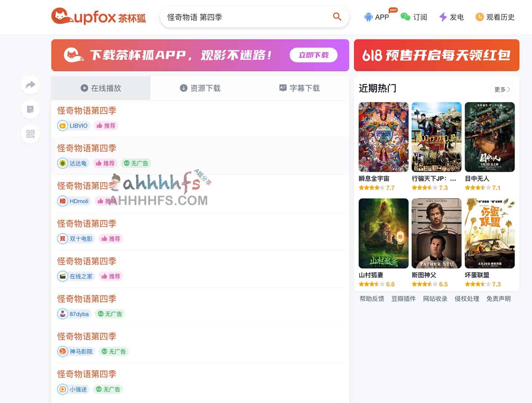Click 推荐 badge on 在线之家 row
The height and width of the screenshot is (403, 532).
coord(111,277)
